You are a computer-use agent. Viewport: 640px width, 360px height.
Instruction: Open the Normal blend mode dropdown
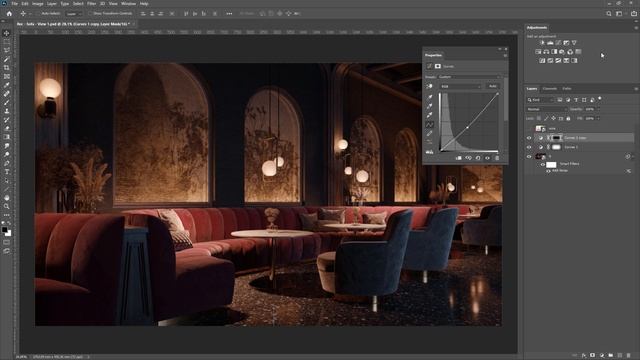pos(547,109)
